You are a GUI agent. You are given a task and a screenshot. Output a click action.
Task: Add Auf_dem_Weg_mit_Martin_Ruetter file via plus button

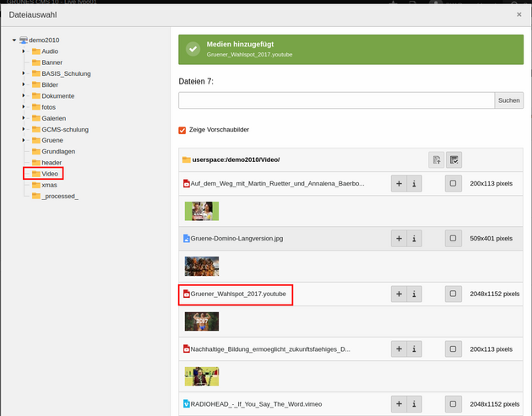(x=399, y=183)
